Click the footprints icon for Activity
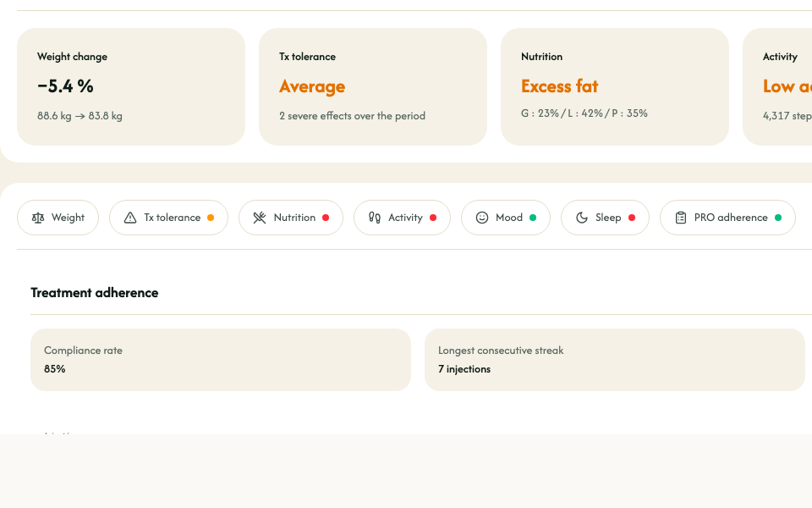812x508 pixels. (x=375, y=218)
